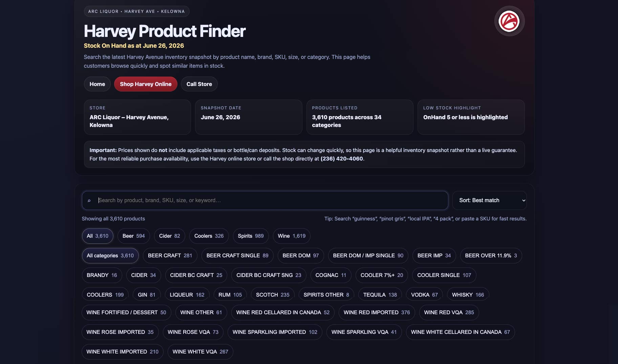Toggle the BEER OVER 11.9% category
The height and width of the screenshot is (364, 618).
491,256
